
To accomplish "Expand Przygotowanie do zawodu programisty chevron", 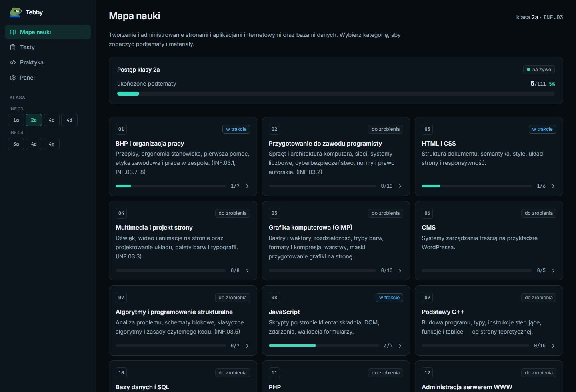I will 400,186.
